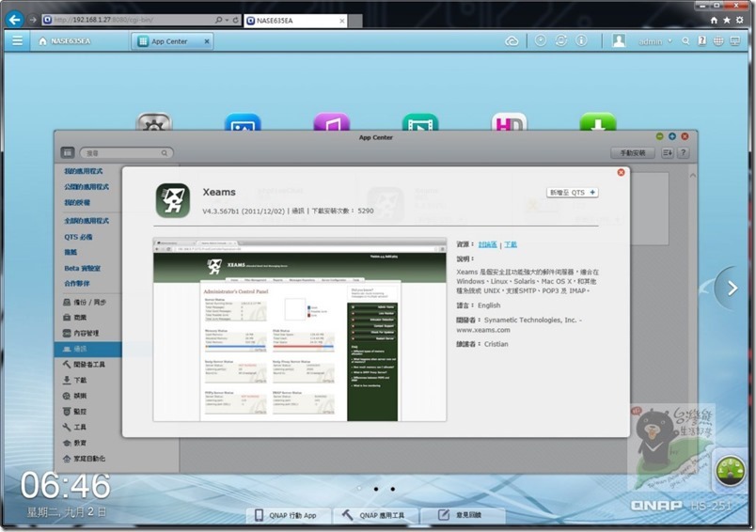Click the 手動安裝 manual install button

coord(633,153)
